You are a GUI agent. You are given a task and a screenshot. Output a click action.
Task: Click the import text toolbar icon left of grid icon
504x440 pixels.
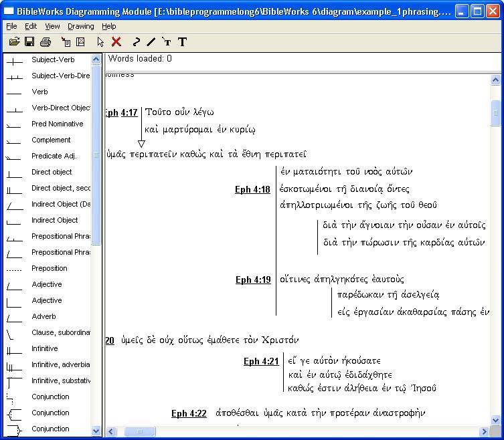tap(66, 41)
